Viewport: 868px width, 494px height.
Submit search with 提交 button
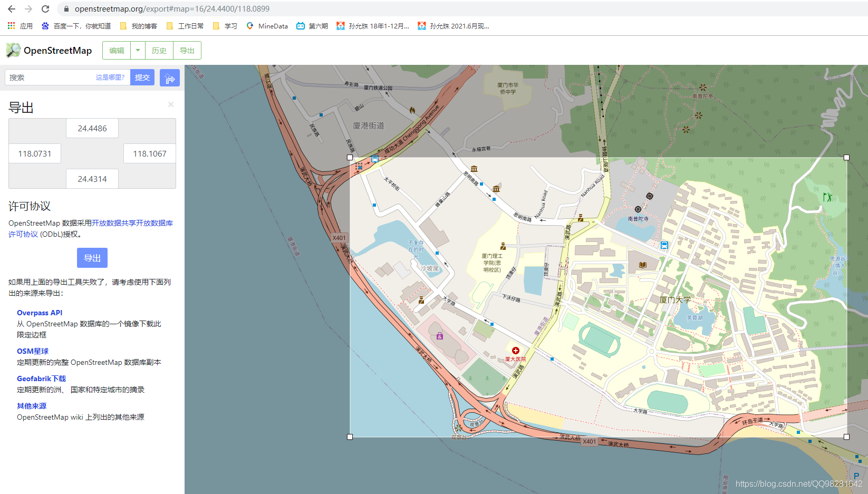142,78
